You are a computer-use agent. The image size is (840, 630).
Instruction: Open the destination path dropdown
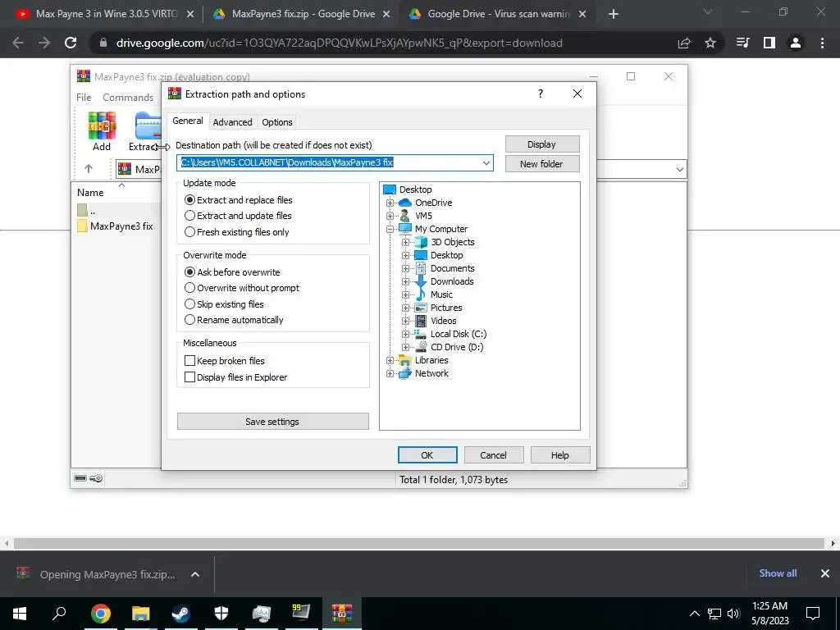tap(486, 163)
